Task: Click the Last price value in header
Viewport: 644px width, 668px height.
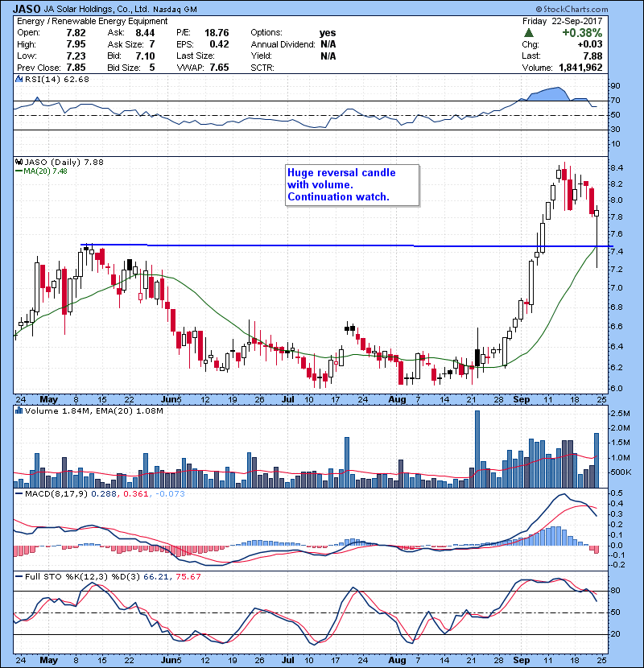Action: (592, 56)
